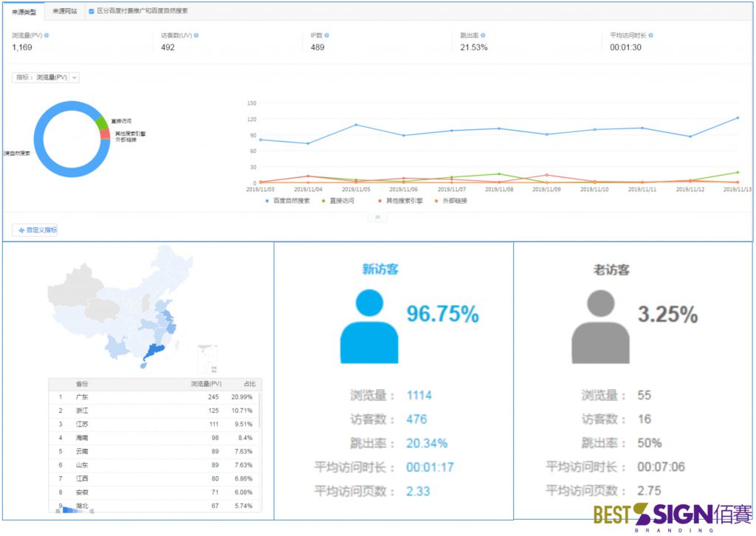Click returning visitor 跳出率 value 50%
The height and width of the screenshot is (536, 756).
pyautogui.click(x=650, y=442)
